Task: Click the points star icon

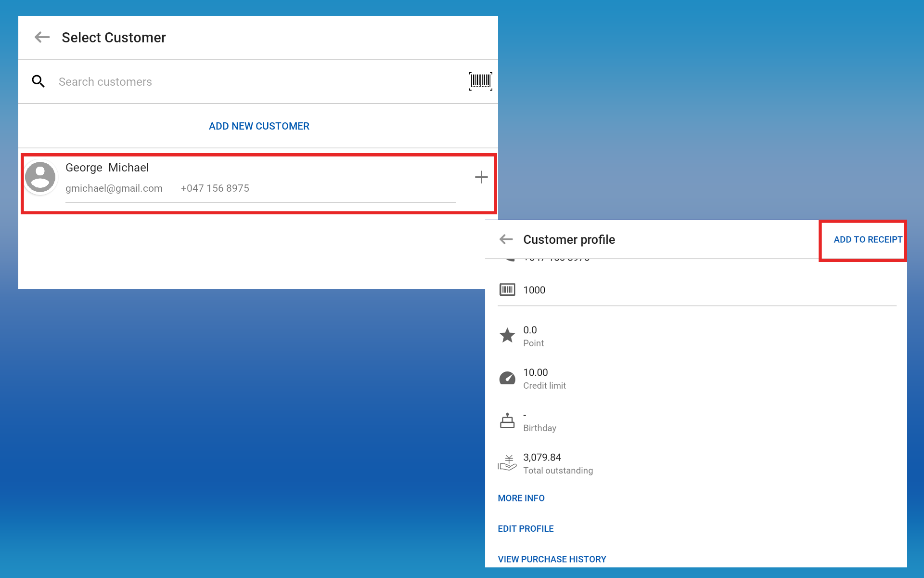Action: 507,335
